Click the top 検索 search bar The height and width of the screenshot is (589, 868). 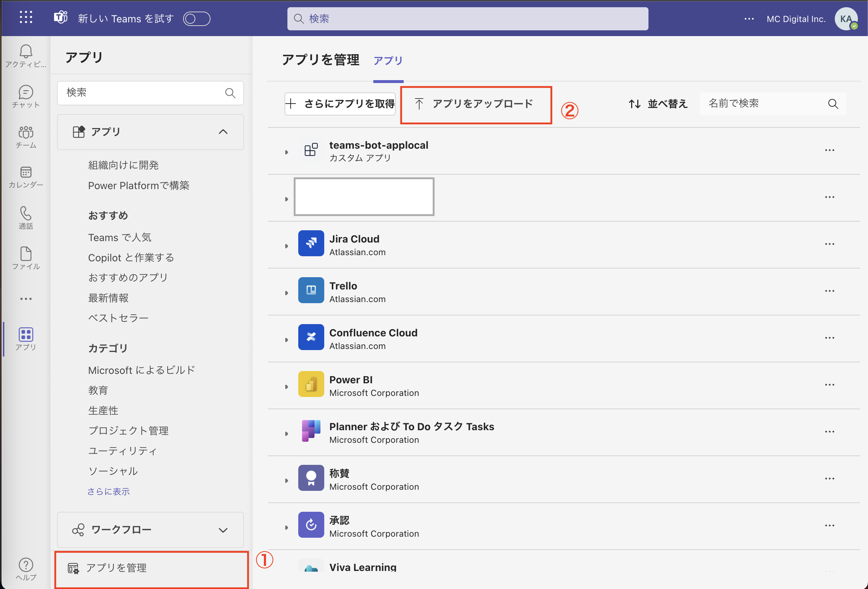pyautogui.click(x=468, y=19)
